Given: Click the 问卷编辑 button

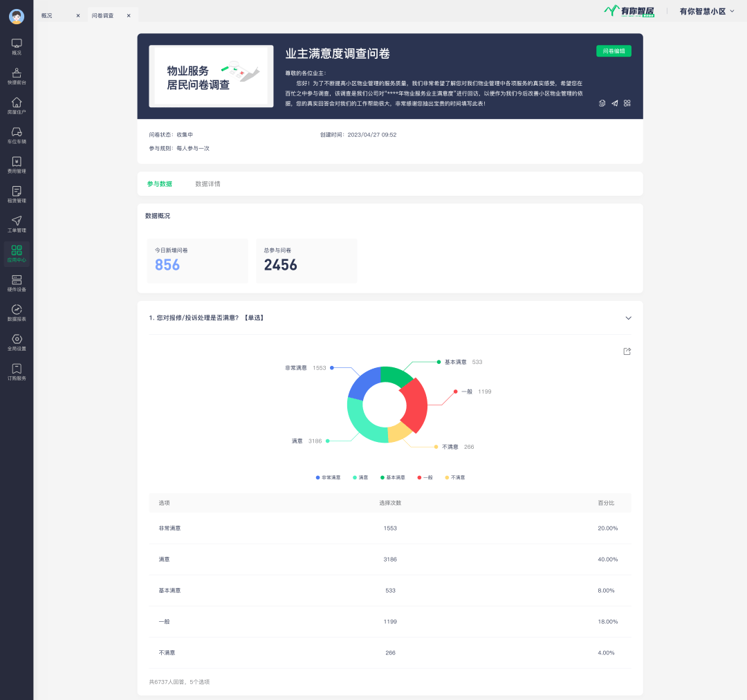Looking at the screenshot, I should (614, 50).
